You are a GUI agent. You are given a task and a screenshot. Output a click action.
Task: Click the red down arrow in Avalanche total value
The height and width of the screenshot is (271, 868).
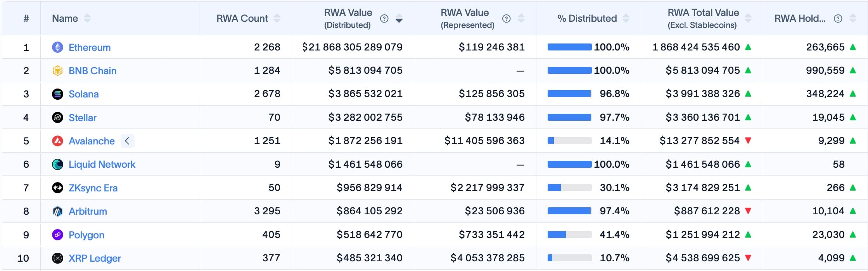(x=748, y=141)
